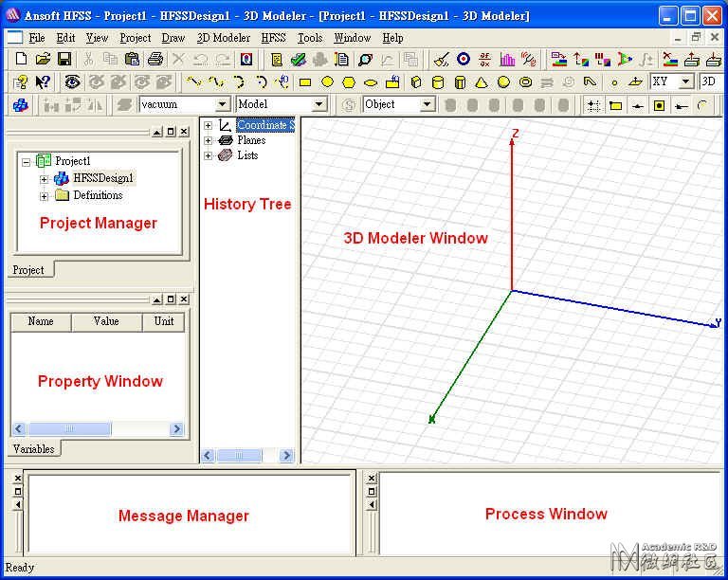
Task: Toggle the snap-to-vertex yellow rectangle icon
Action: [x=615, y=106]
